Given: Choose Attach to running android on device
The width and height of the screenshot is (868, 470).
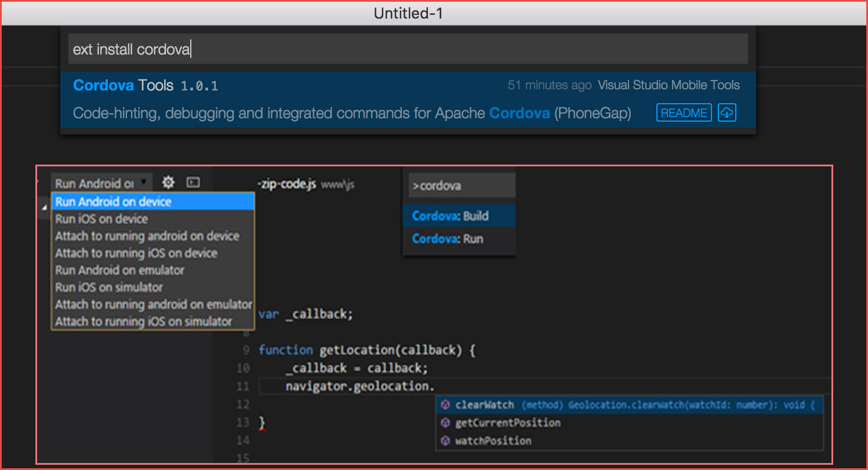Looking at the screenshot, I should click(x=153, y=236).
